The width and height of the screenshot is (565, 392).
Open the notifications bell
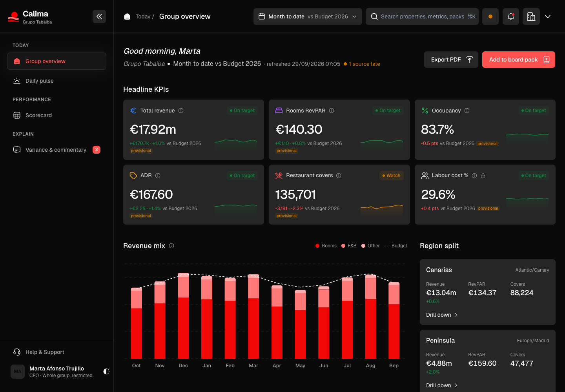coord(511,16)
